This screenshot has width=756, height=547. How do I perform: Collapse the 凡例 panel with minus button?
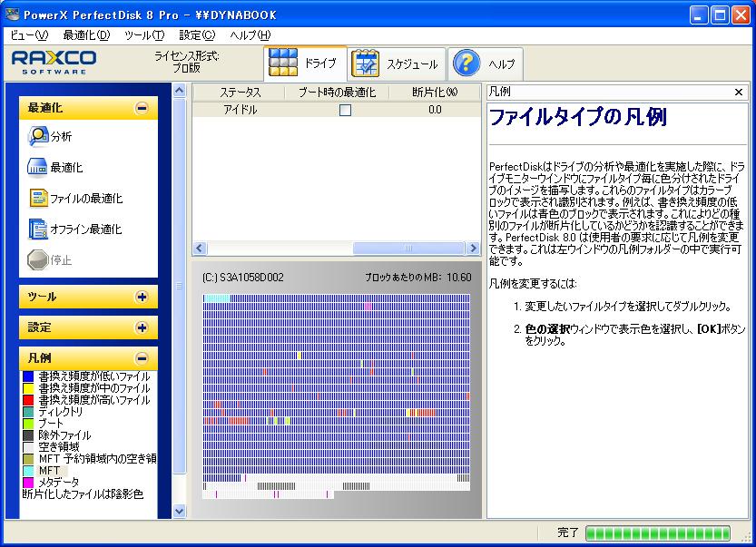pyautogui.click(x=142, y=358)
